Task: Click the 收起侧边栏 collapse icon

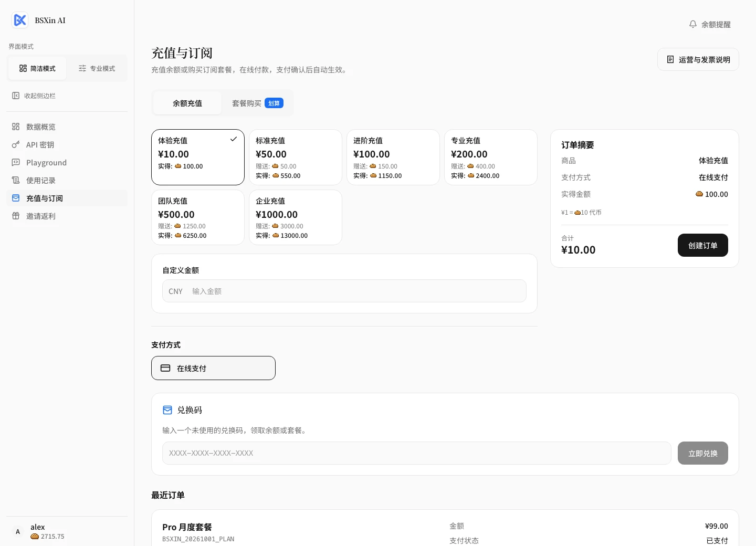Action: point(16,96)
